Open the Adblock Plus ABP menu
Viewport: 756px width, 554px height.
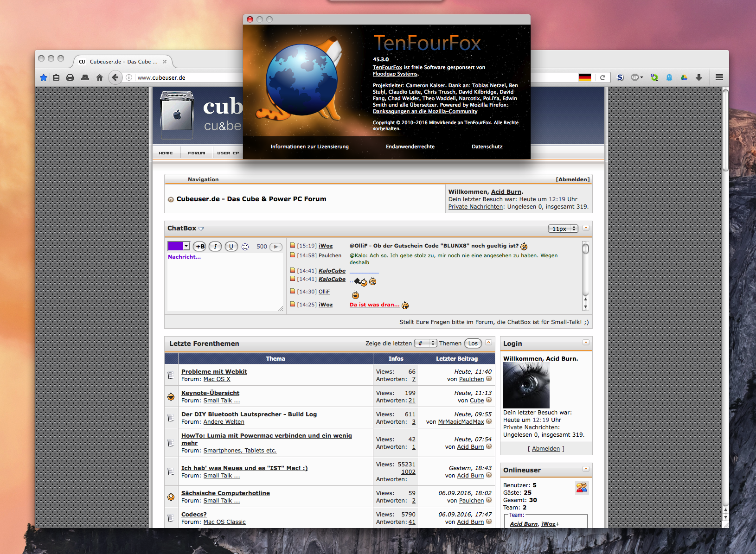pos(637,77)
